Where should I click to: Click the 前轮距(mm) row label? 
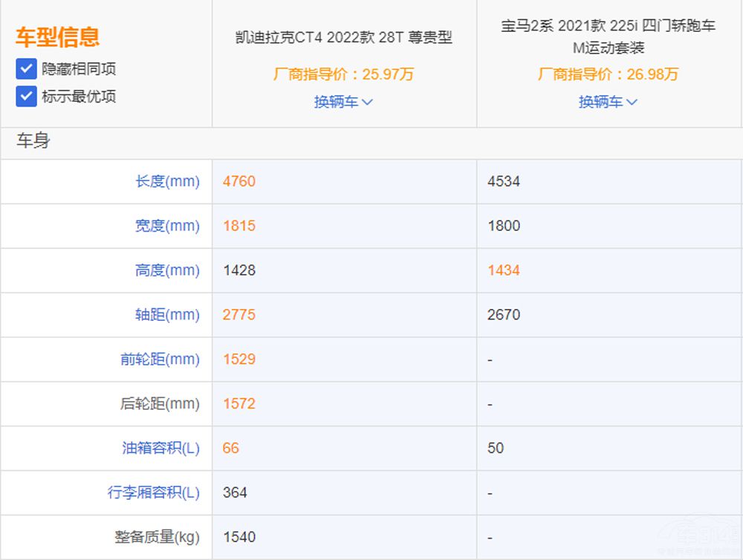[160, 359]
